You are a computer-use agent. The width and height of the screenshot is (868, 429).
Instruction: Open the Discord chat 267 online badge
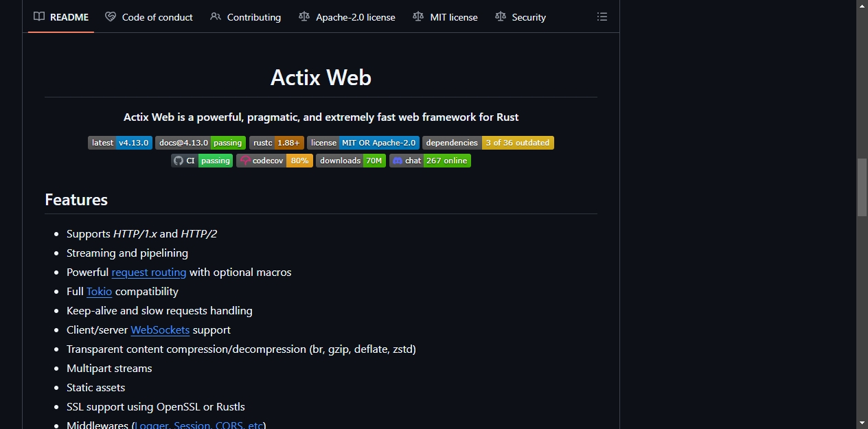pyautogui.click(x=430, y=161)
